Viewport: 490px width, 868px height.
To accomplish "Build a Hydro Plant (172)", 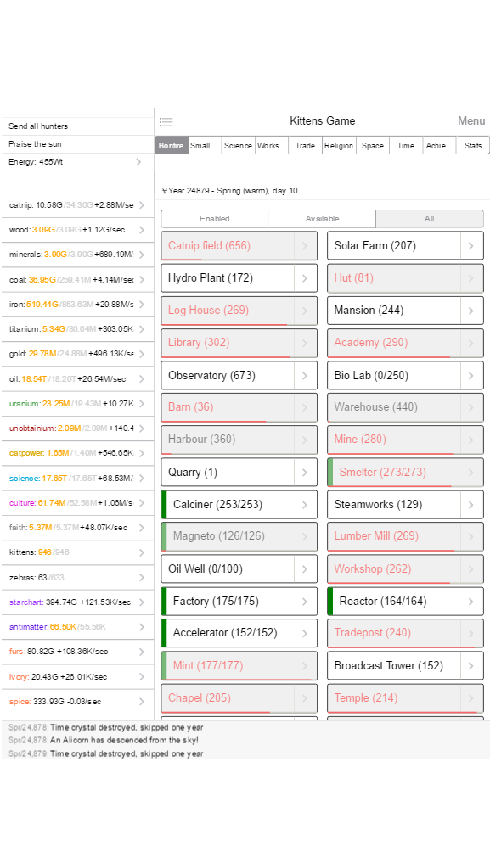I will tap(228, 278).
